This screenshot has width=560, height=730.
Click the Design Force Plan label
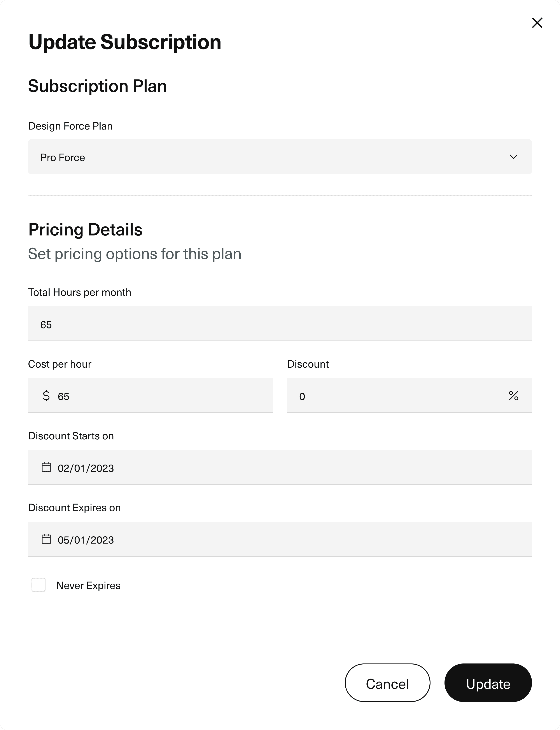70,126
